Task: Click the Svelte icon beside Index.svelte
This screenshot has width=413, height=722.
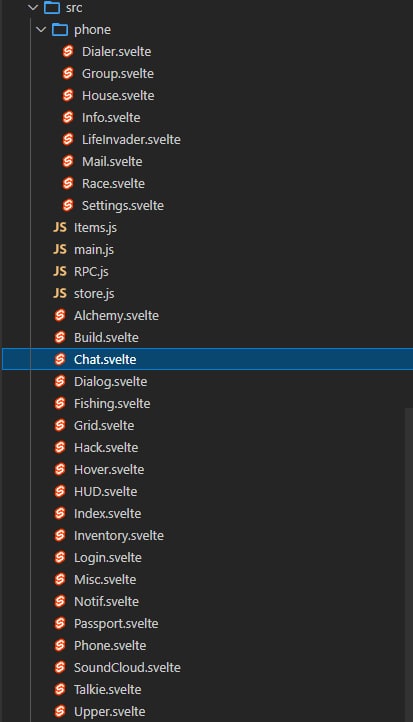Action: [x=60, y=513]
